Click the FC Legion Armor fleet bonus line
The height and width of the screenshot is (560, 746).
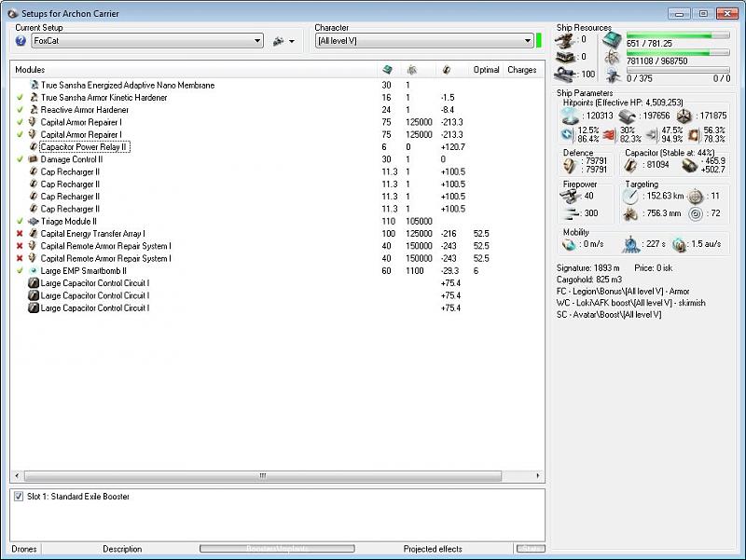click(x=623, y=291)
